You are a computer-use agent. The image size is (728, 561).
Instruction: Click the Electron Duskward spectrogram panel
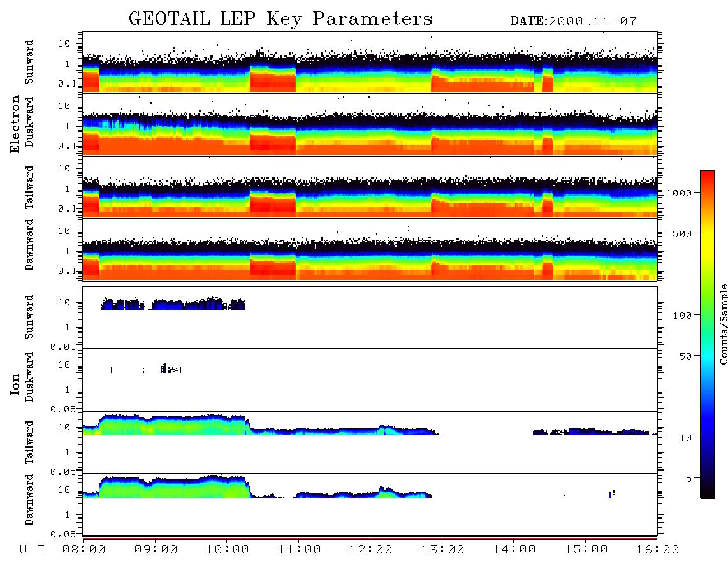370,124
